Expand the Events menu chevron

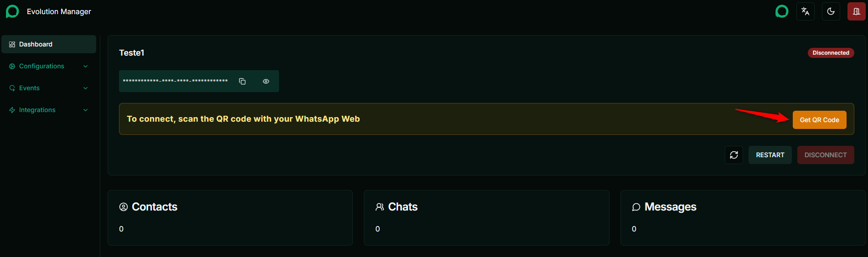[x=85, y=88]
